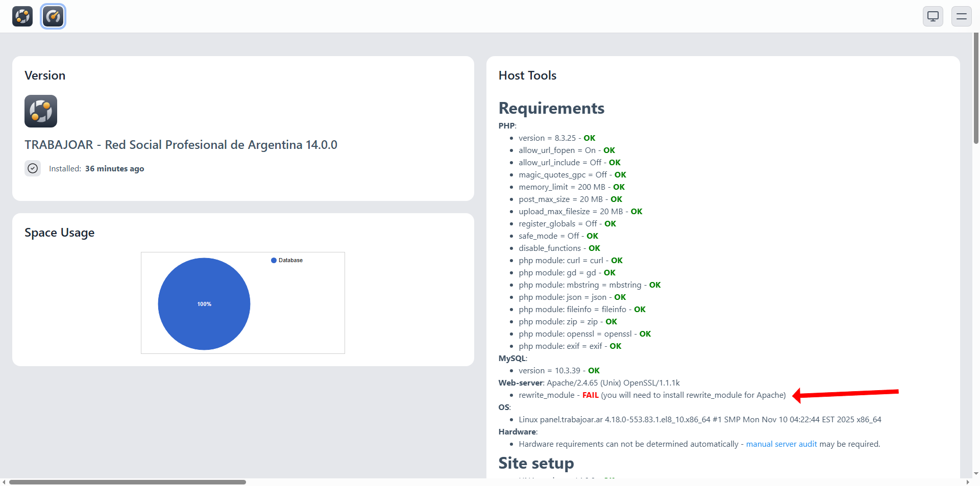The width and height of the screenshot is (980, 486).
Task: Open the hamburger menu
Action: pyautogui.click(x=961, y=16)
